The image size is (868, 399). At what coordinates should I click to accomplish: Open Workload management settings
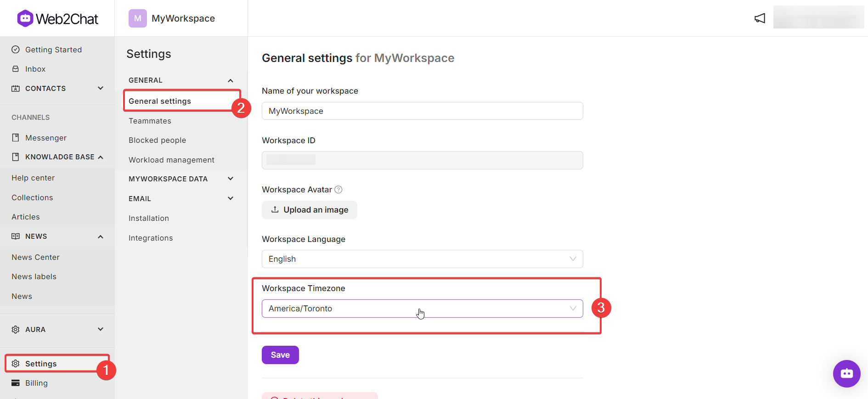click(x=171, y=160)
